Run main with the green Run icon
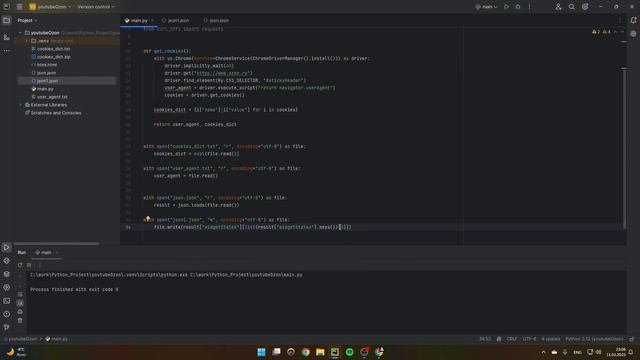Viewport: 640px width, 360px height. point(507,7)
